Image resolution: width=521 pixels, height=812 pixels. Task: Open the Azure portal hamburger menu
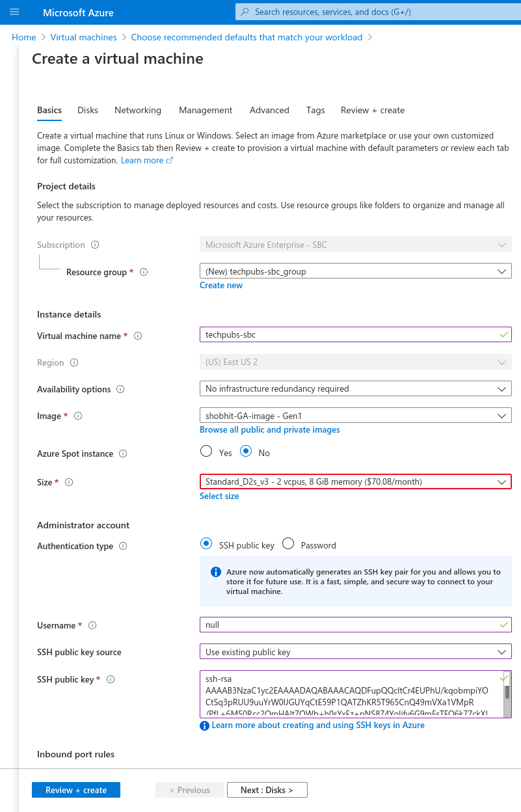click(14, 12)
